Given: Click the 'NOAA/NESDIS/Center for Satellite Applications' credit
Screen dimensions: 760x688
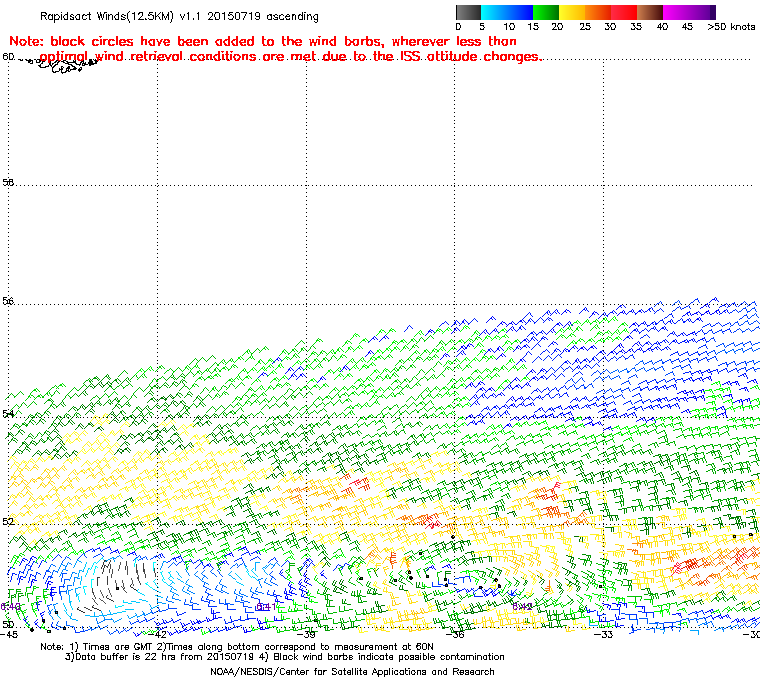Looking at the screenshot, I should [352, 672].
